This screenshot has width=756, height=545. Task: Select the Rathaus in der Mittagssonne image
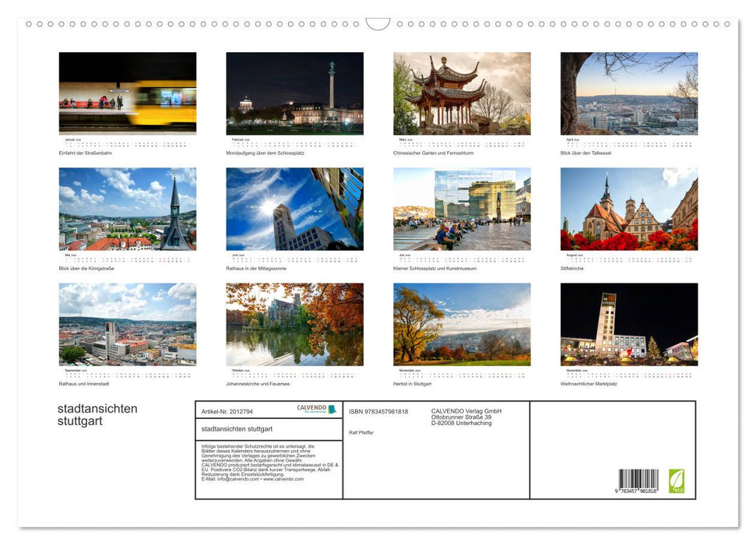(295, 209)
